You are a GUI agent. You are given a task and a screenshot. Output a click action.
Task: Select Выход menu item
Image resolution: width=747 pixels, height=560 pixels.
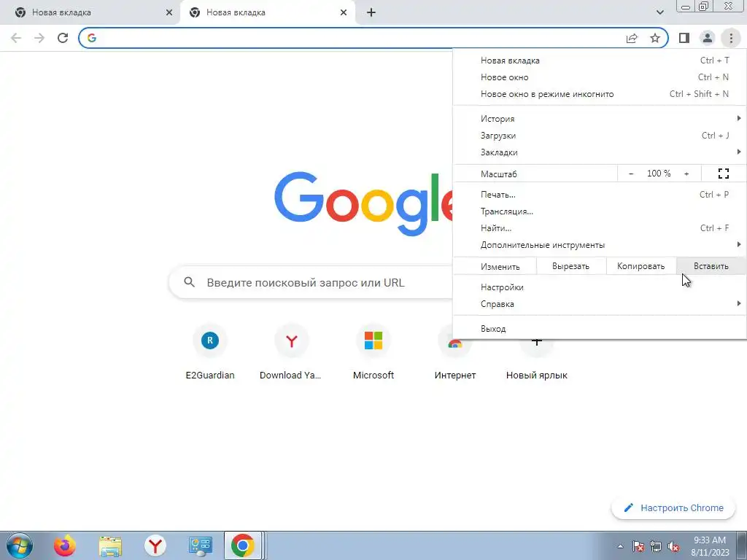click(x=600, y=329)
